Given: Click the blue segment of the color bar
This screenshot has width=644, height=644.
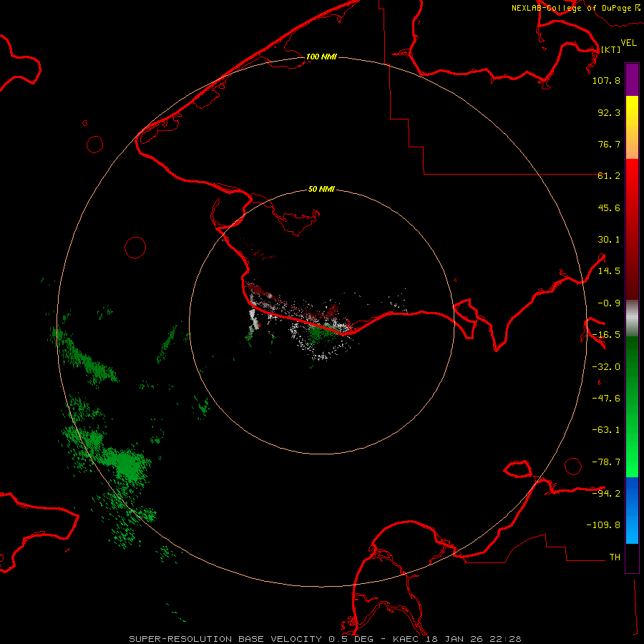Looking at the screenshot, I should click(x=632, y=510).
